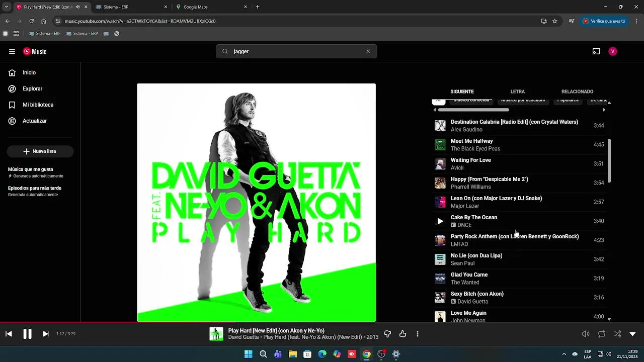This screenshot has height=362, width=644.
Task: Open more actions for the current song
Action: [417, 334]
